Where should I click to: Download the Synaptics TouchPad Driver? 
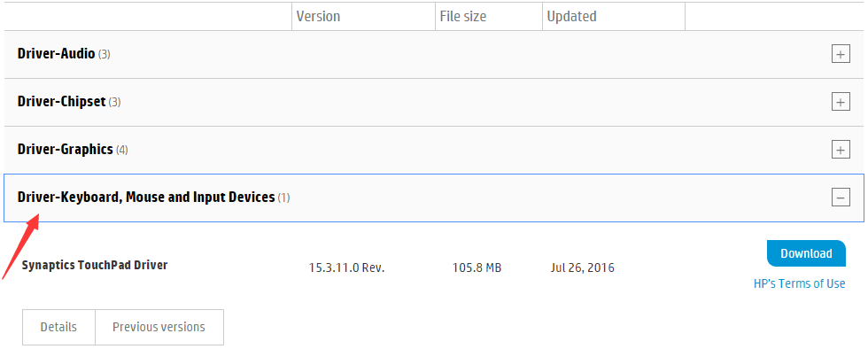tap(806, 253)
